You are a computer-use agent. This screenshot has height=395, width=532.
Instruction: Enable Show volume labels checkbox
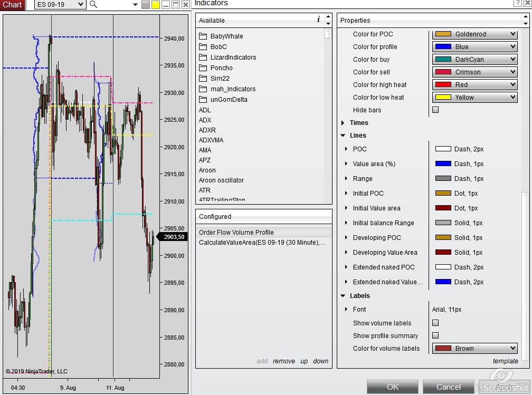point(435,323)
